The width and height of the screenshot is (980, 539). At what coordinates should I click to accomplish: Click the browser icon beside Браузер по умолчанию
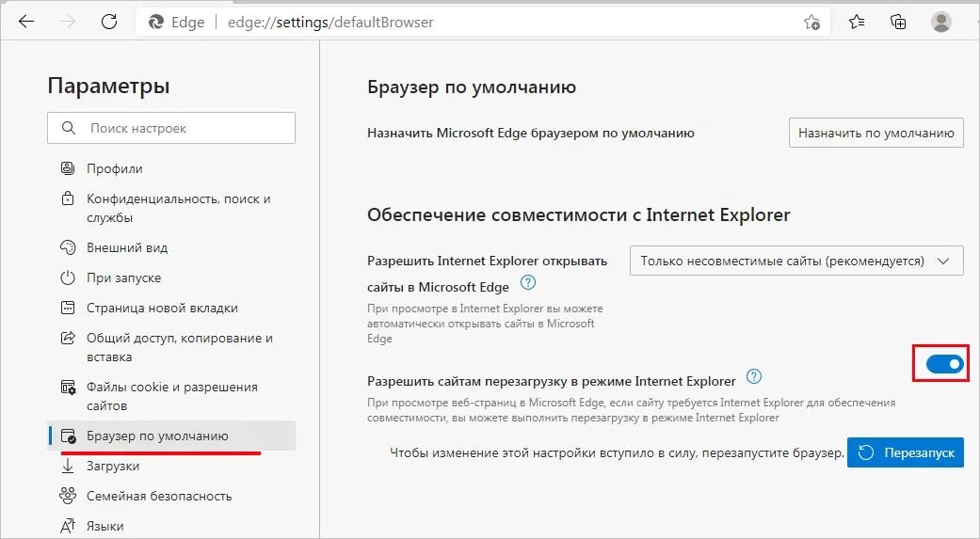point(68,436)
